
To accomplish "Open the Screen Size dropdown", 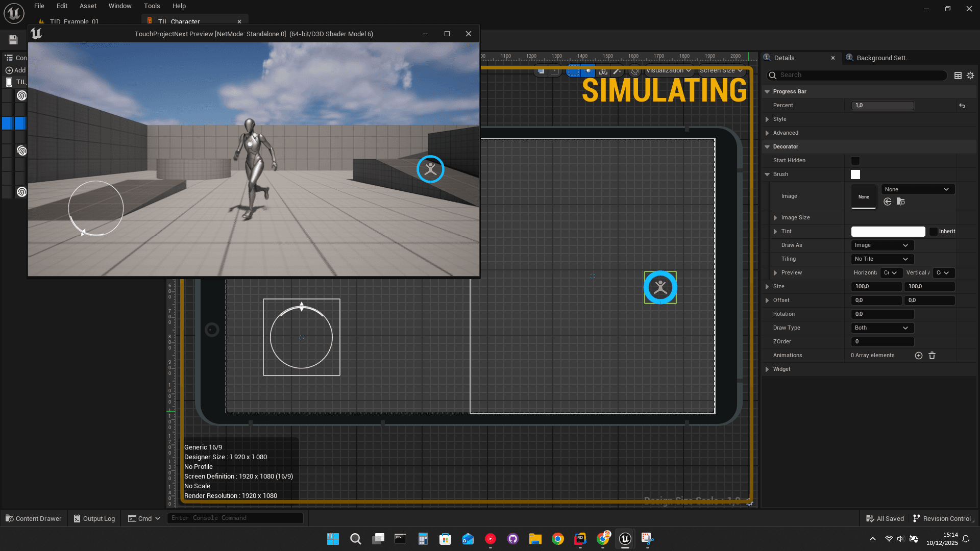I will 721,70.
